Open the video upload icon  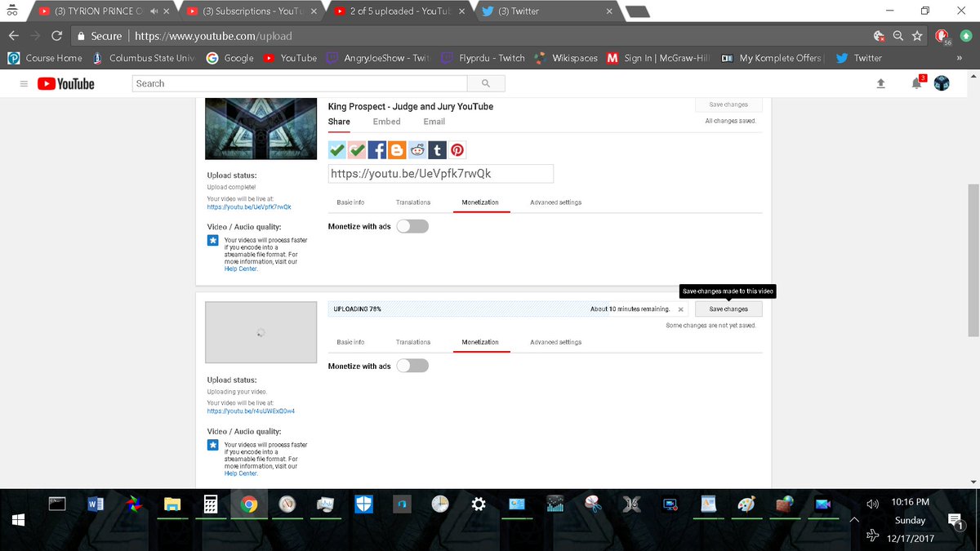pos(880,82)
